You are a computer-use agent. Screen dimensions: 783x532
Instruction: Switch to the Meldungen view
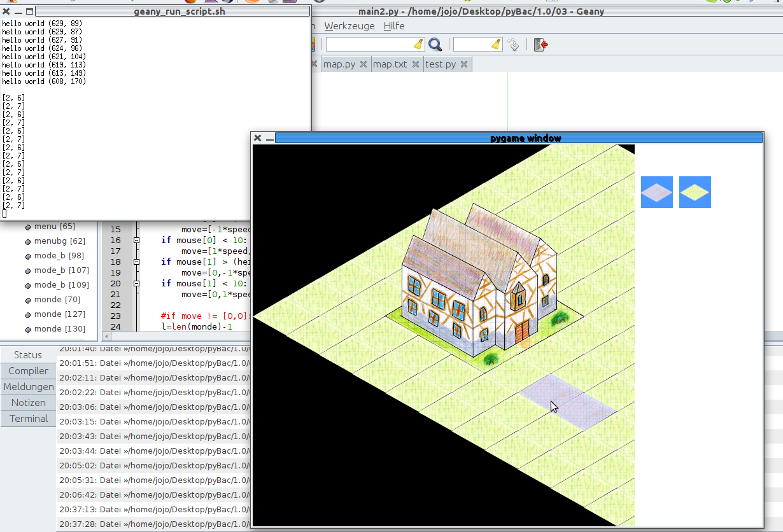pos(28,386)
